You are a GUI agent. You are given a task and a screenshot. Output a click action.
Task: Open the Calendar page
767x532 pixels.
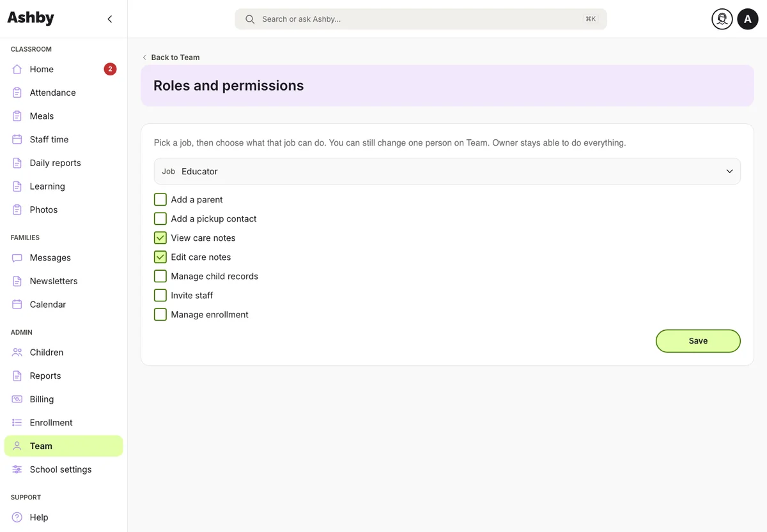(63, 305)
